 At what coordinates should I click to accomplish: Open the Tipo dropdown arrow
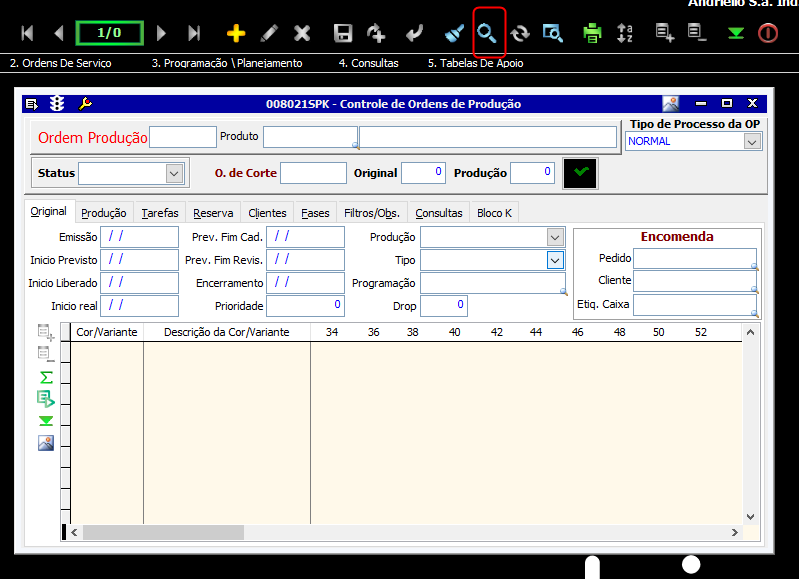tap(555, 260)
